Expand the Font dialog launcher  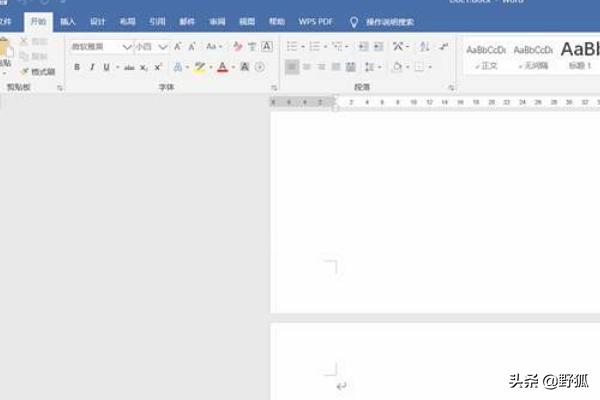[274, 88]
